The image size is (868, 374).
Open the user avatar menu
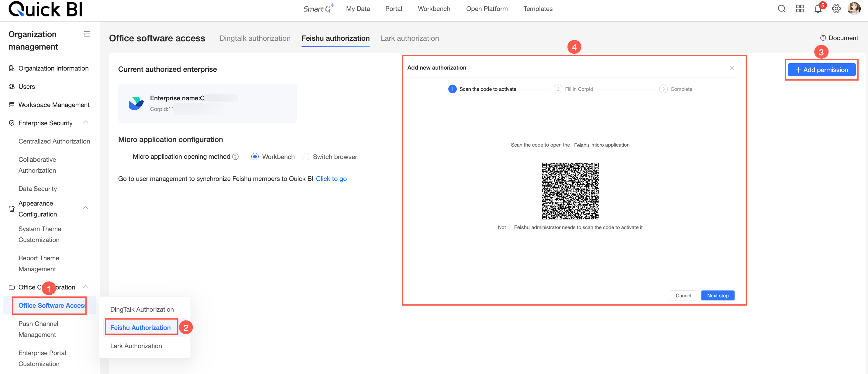coord(854,9)
